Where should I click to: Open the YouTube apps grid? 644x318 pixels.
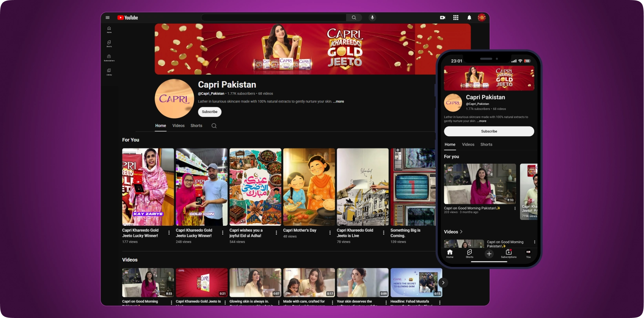pyautogui.click(x=456, y=18)
